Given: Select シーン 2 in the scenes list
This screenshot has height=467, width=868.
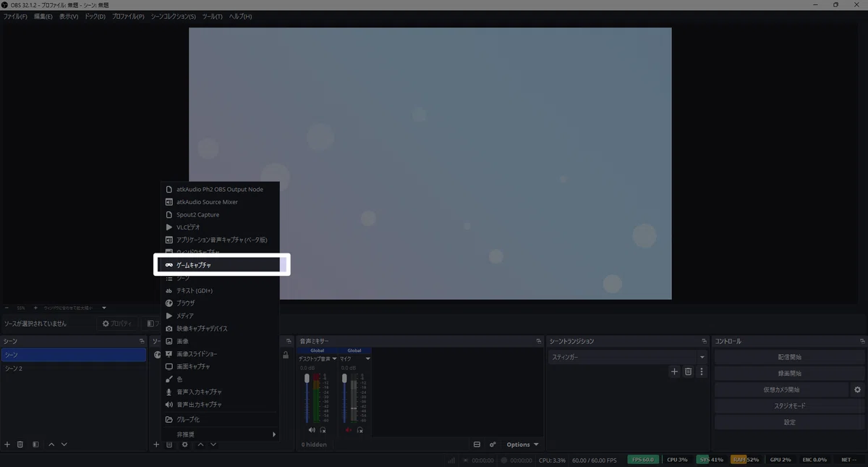Looking at the screenshot, I should [74, 369].
